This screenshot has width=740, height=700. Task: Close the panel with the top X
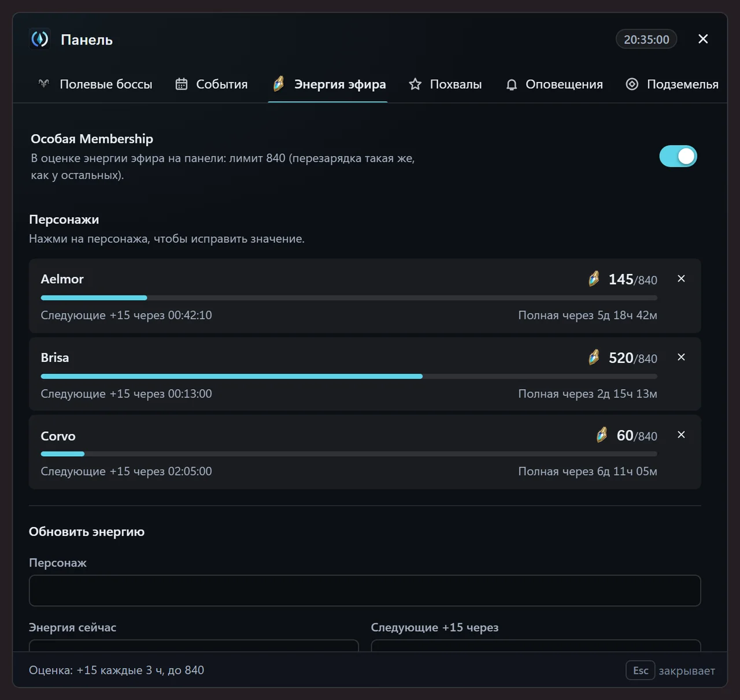(703, 39)
